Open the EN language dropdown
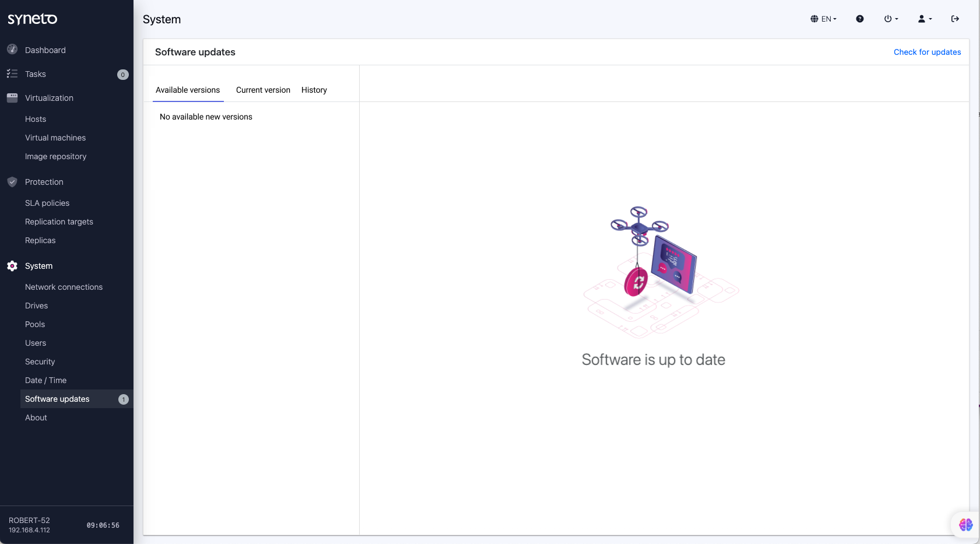 pyautogui.click(x=823, y=19)
